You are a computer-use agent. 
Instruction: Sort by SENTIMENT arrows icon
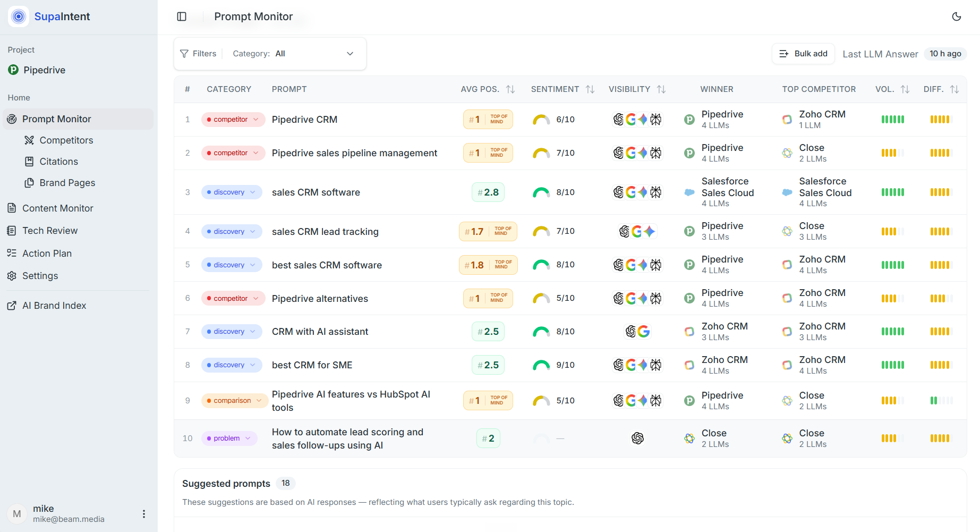(590, 89)
